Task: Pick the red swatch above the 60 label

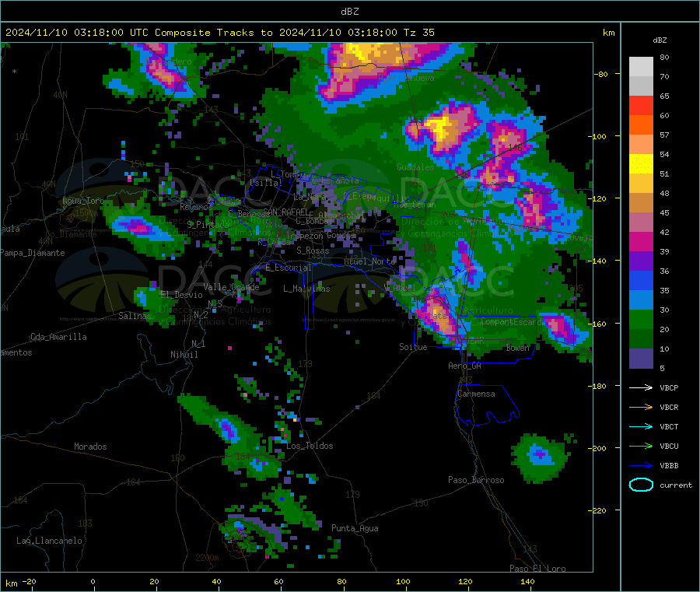Action: tap(641, 105)
